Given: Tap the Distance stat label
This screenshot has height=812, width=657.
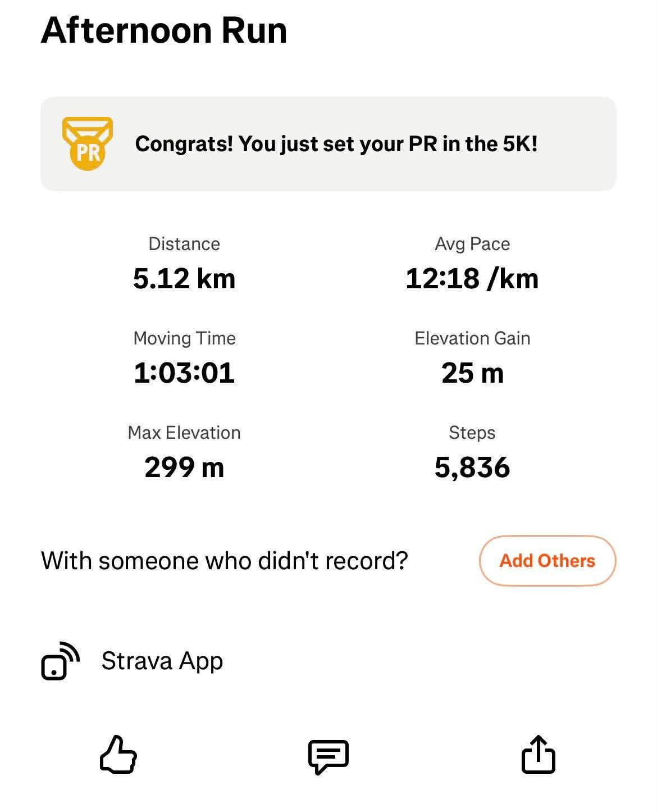Looking at the screenshot, I should [x=184, y=244].
